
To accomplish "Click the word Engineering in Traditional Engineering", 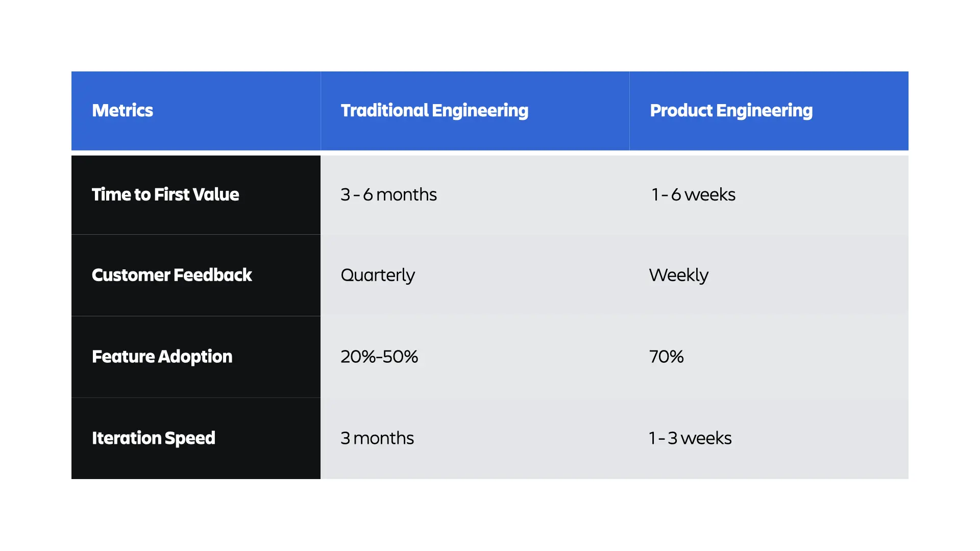I will click(480, 111).
